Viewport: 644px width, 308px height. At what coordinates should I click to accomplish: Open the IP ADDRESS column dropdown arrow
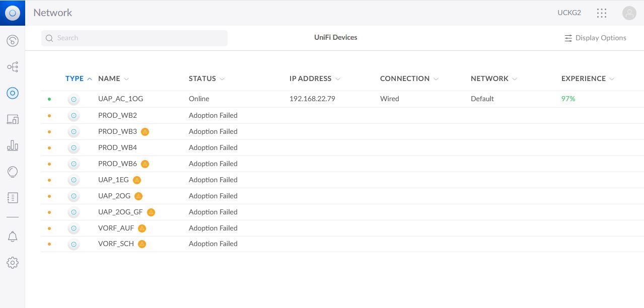[338, 79]
